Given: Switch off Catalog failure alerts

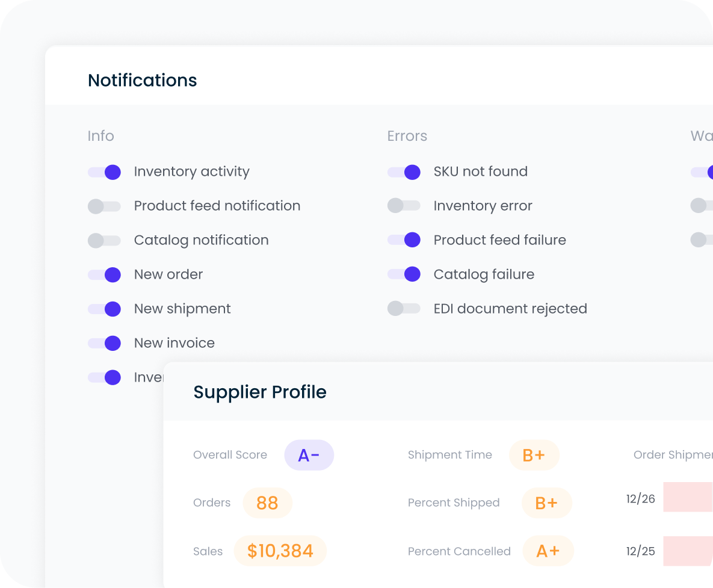Looking at the screenshot, I should coord(404,275).
